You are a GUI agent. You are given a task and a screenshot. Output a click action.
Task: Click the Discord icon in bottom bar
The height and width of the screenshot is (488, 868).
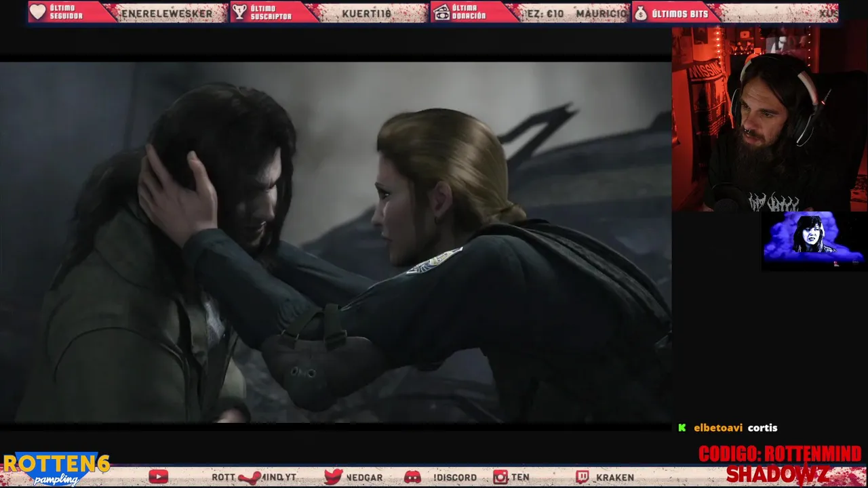(x=412, y=477)
